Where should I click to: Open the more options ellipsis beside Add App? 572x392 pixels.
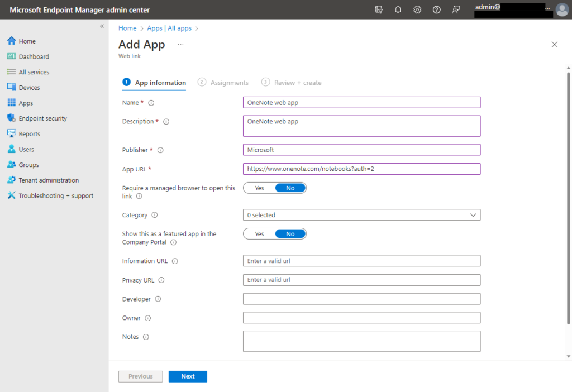(180, 45)
